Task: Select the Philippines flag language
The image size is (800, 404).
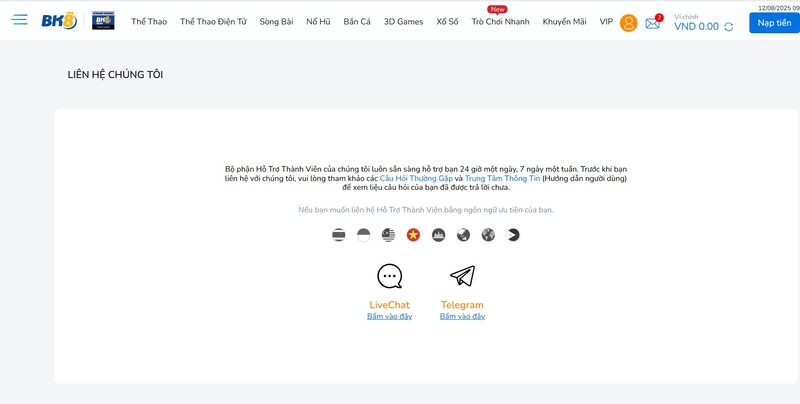Action: 513,235
